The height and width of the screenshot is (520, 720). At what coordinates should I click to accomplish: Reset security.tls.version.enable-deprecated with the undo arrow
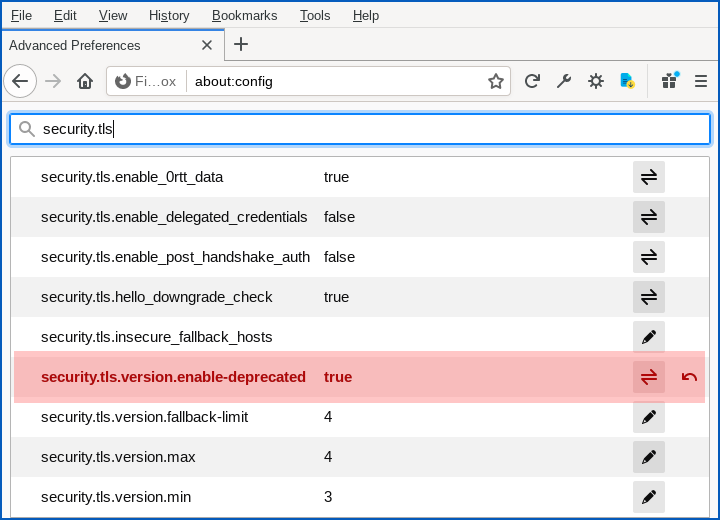(688, 377)
